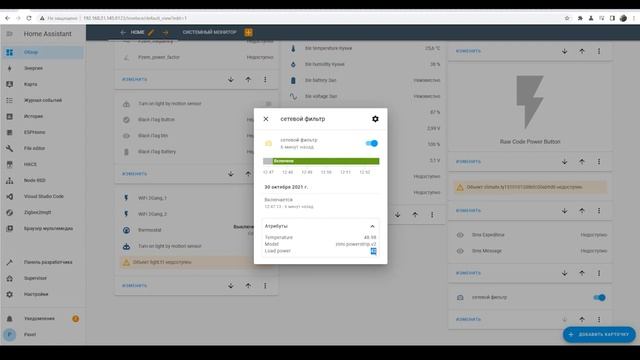
Task: Open the File editor panel
Action: (x=43, y=148)
